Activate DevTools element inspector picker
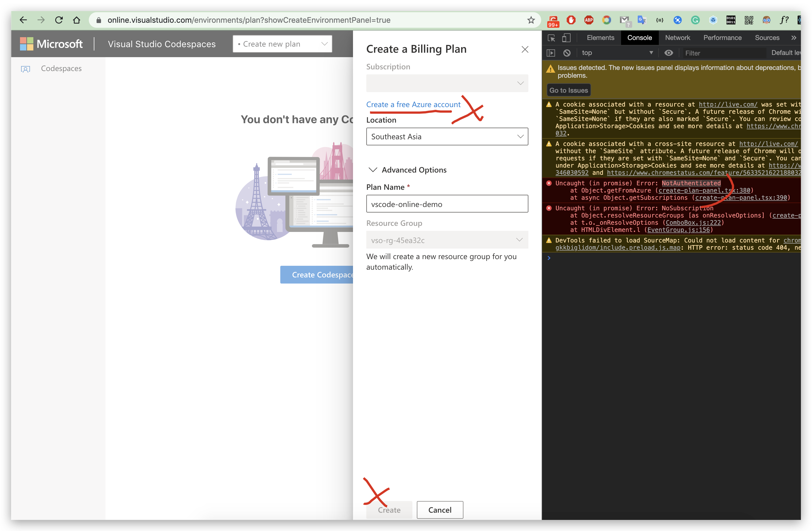The height and width of the screenshot is (531, 812). pos(551,38)
